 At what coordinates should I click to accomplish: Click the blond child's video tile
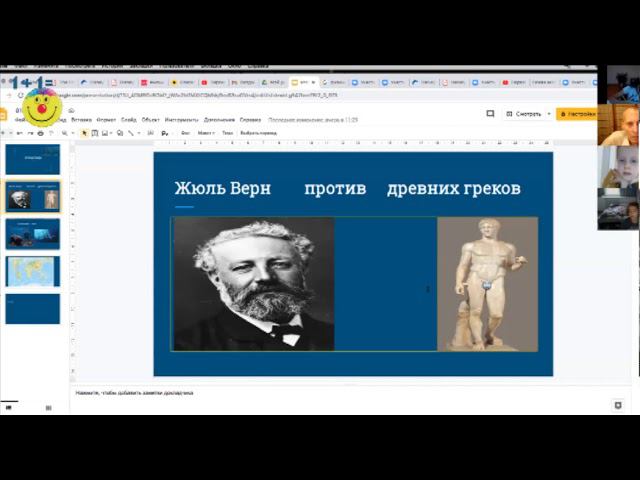(619, 167)
